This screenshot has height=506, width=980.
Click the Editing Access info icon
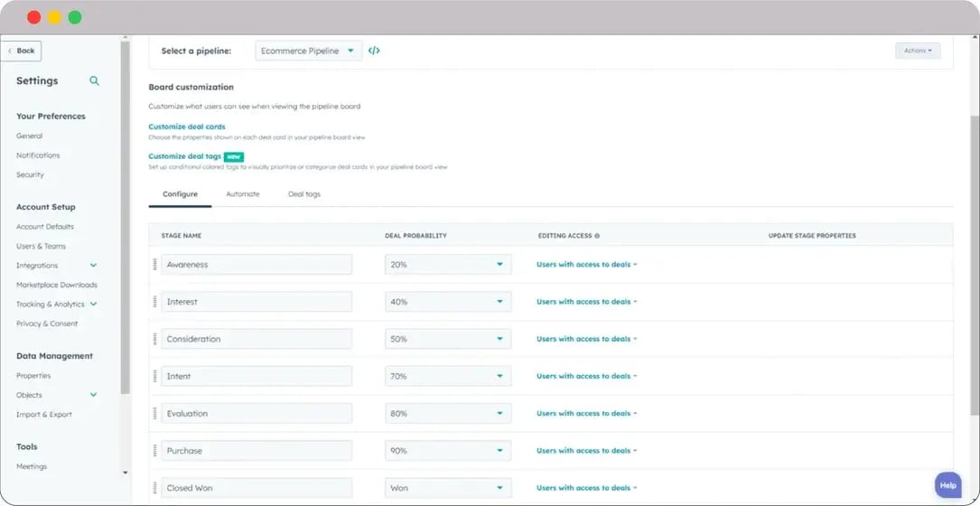click(x=597, y=236)
